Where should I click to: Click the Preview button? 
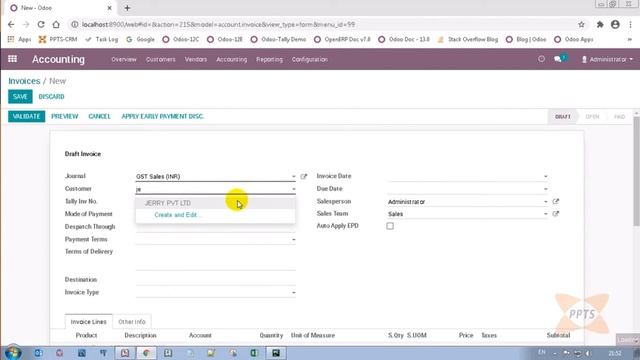click(x=64, y=116)
